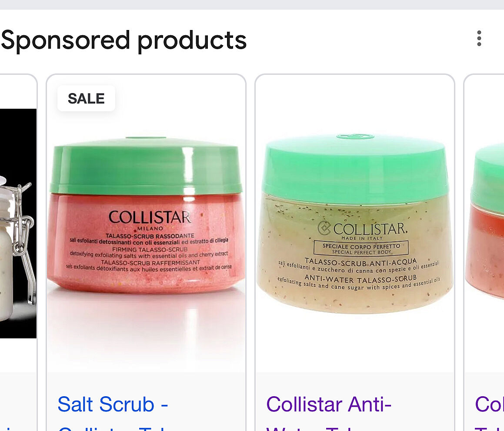Click the SALE badge on the pink scrub card
Screen dimensions: 504x431
point(86,98)
